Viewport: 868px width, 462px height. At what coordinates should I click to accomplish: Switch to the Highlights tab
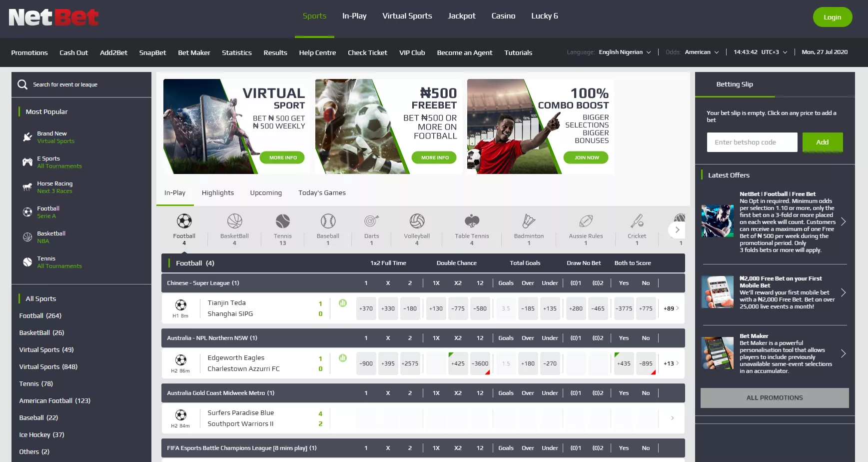[218, 193]
